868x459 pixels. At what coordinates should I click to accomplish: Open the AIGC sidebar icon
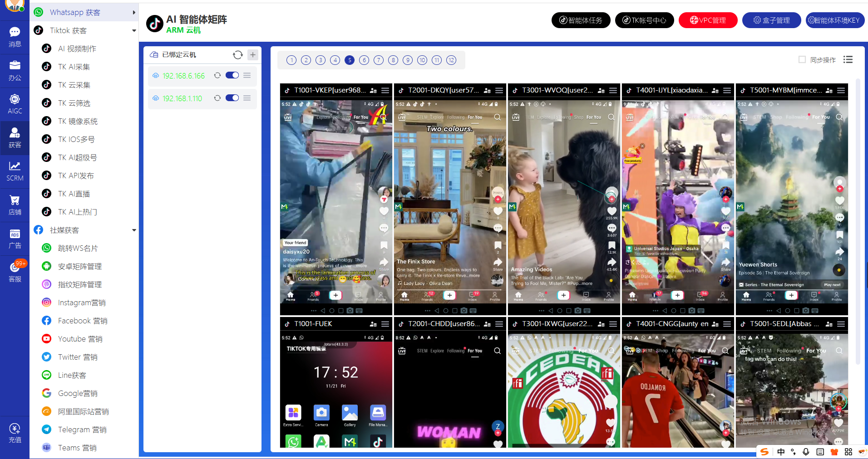coord(15,104)
